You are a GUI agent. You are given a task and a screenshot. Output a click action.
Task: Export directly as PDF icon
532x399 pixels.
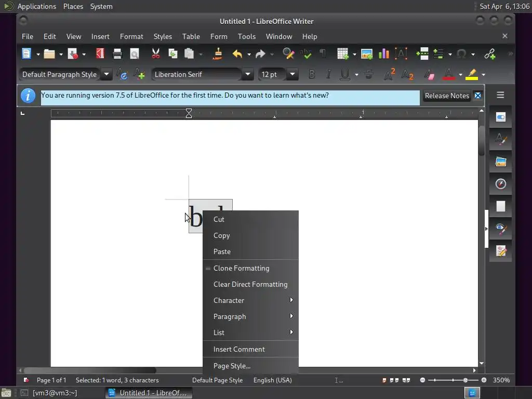click(x=100, y=54)
